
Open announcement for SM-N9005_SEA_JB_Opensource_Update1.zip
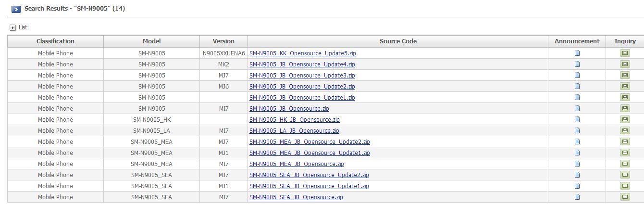pyautogui.click(x=577, y=186)
